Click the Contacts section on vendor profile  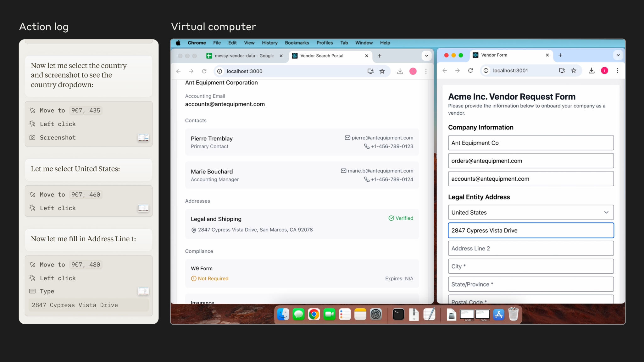(x=196, y=120)
